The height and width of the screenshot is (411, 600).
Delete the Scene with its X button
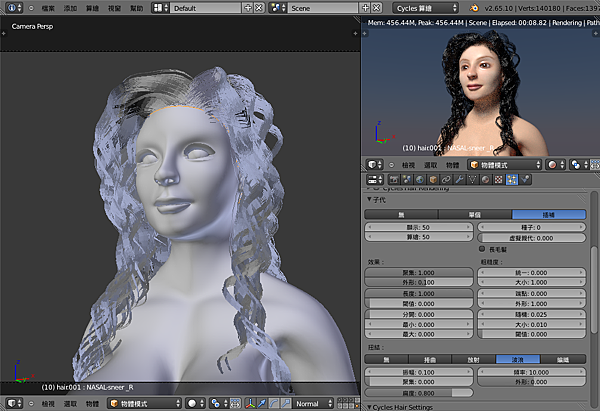377,8
